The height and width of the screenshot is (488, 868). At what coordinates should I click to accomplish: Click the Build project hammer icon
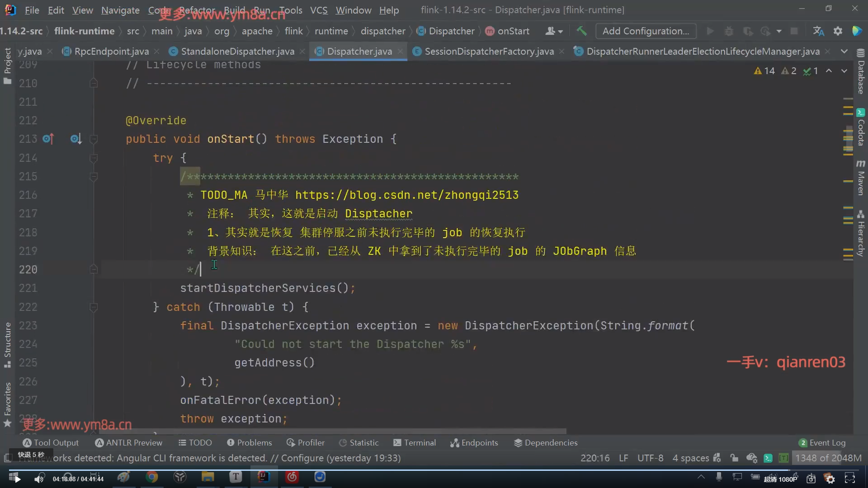point(581,31)
